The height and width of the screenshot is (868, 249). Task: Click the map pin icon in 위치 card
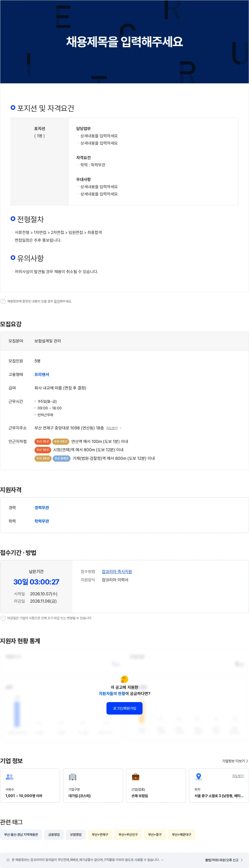tap(198, 777)
